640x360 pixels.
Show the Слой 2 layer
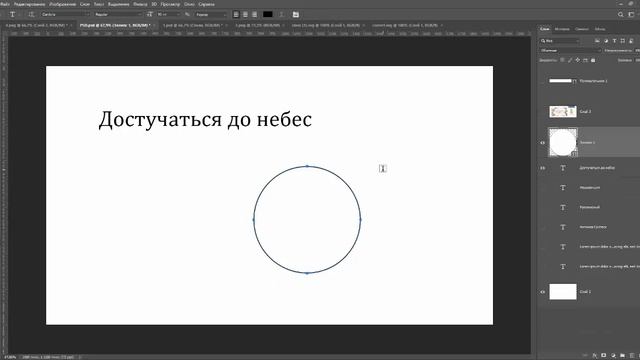point(542,111)
